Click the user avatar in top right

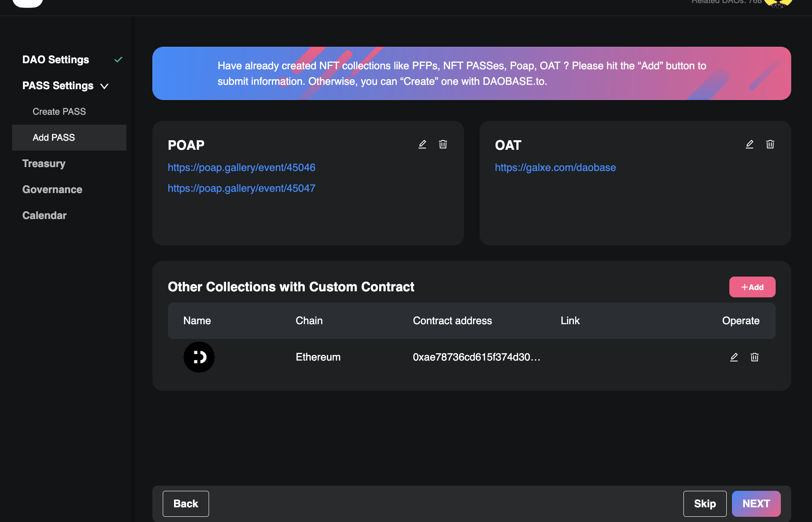[778, 3]
